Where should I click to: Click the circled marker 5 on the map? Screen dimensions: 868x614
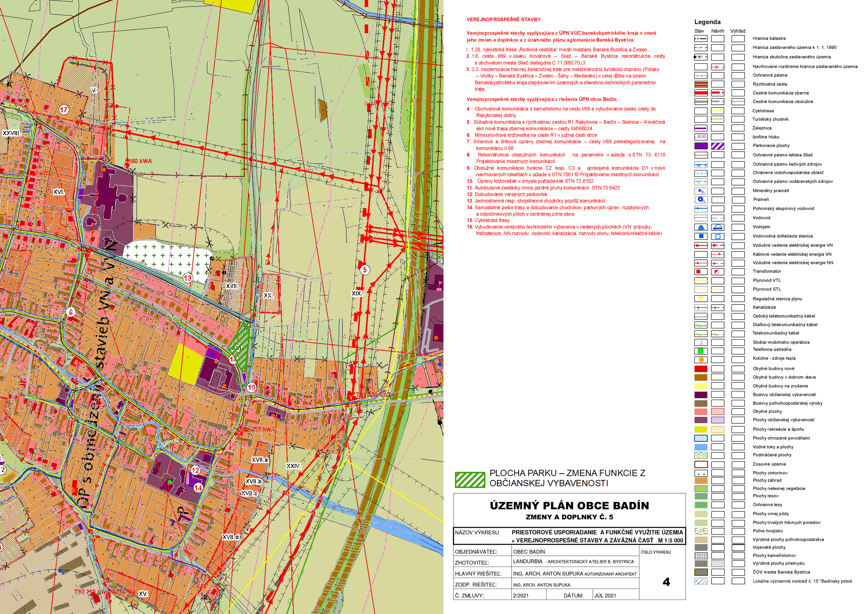tap(364, 270)
